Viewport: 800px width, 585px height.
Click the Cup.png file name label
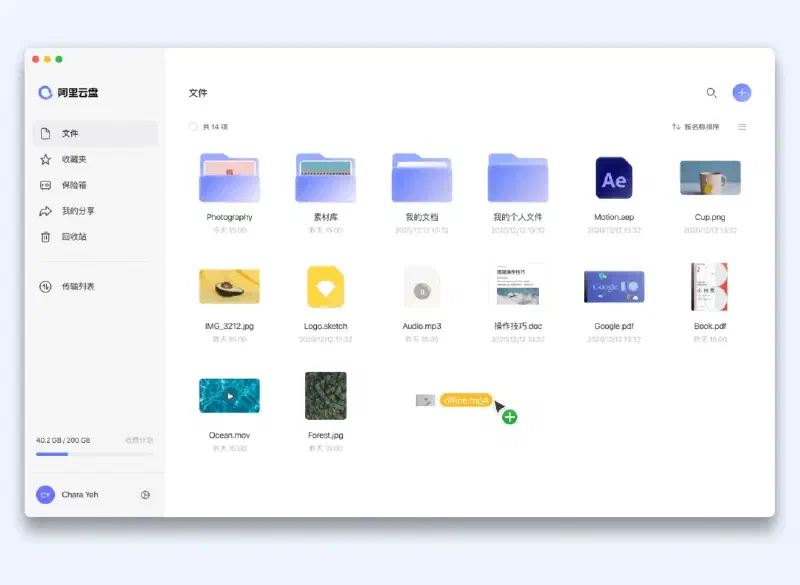[x=710, y=217]
